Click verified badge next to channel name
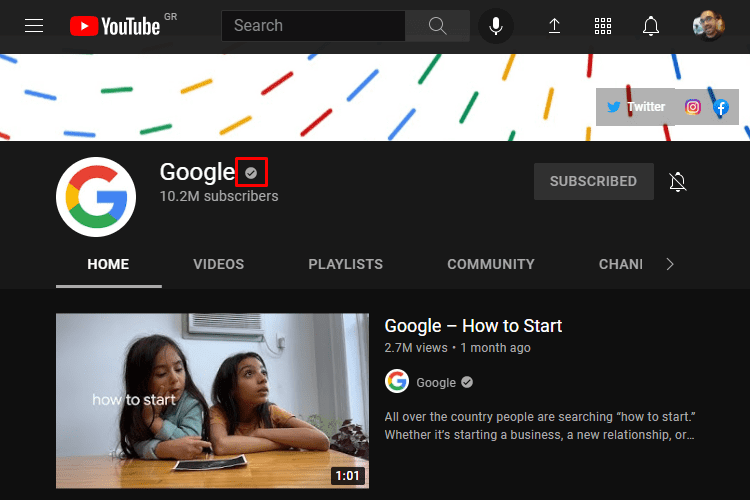This screenshot has height=500, width=750. 251,173
